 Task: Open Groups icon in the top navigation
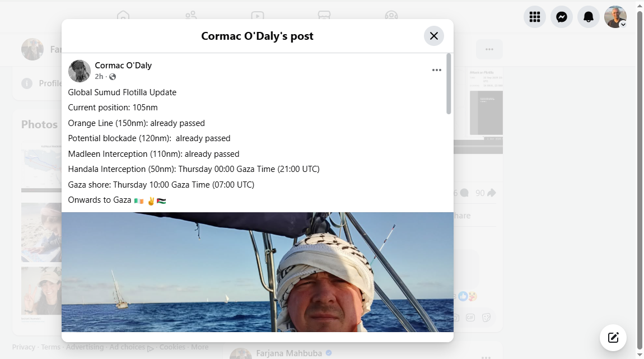pos(391,16)
